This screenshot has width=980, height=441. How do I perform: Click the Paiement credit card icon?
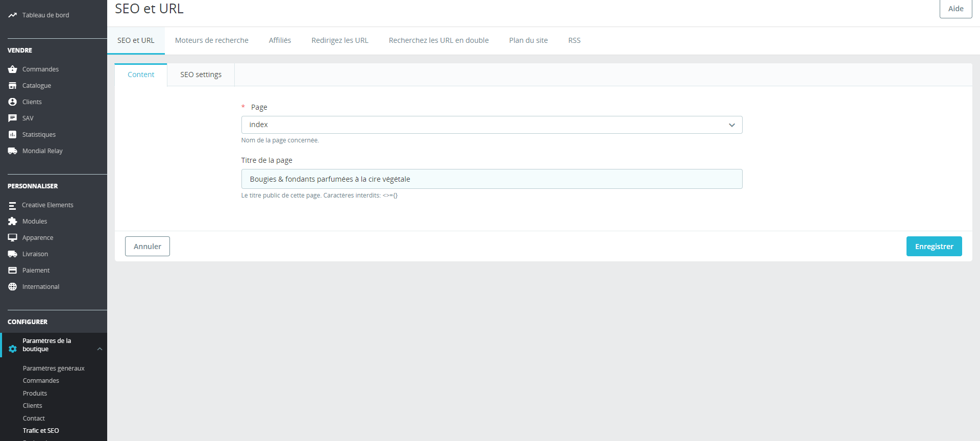[13, 271]
